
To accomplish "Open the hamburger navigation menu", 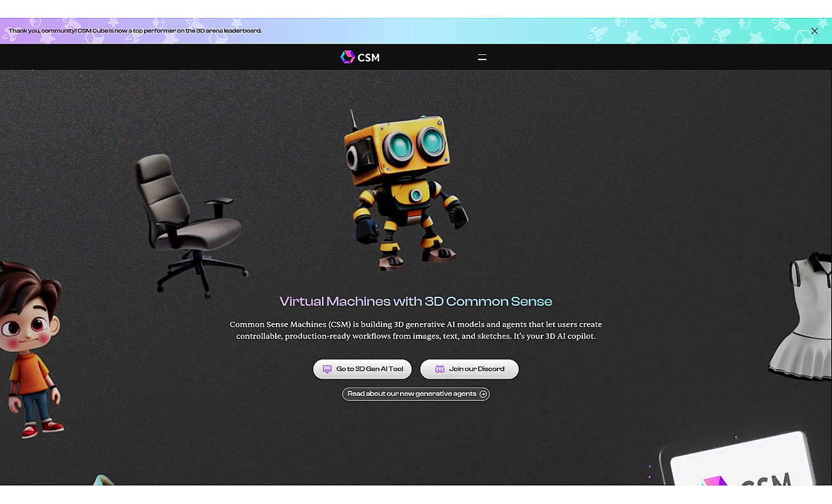I will click(483, 58).
